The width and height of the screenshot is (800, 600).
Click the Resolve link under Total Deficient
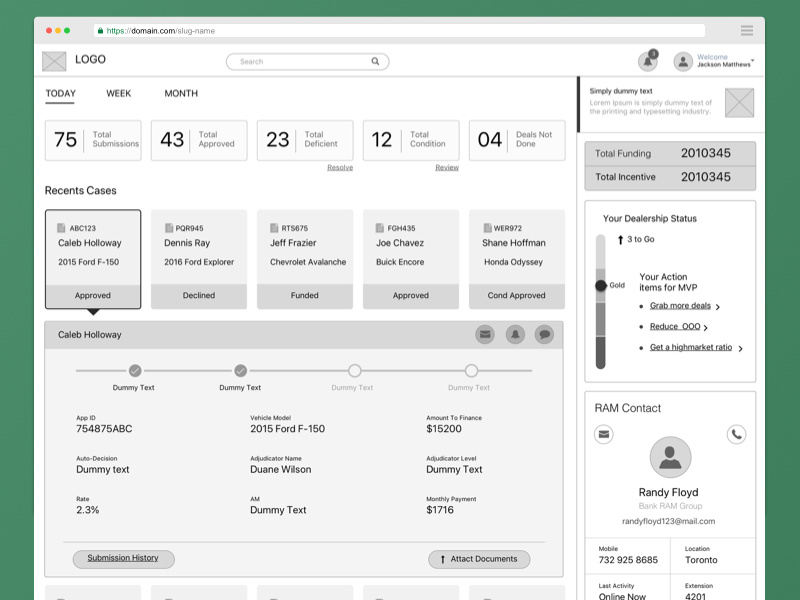tap(340, 167)
